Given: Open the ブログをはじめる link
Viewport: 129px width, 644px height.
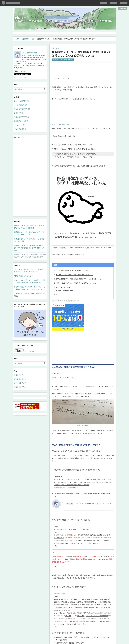Looking at the screenshot, I should (20, 379).
